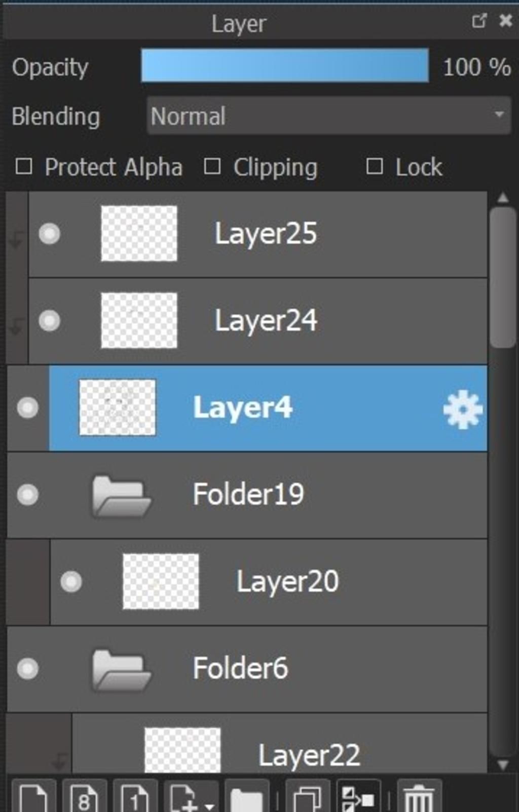This screenshot has width=519, height=812.
Task: Check the Lock checkbox
Action: point(374,166)
